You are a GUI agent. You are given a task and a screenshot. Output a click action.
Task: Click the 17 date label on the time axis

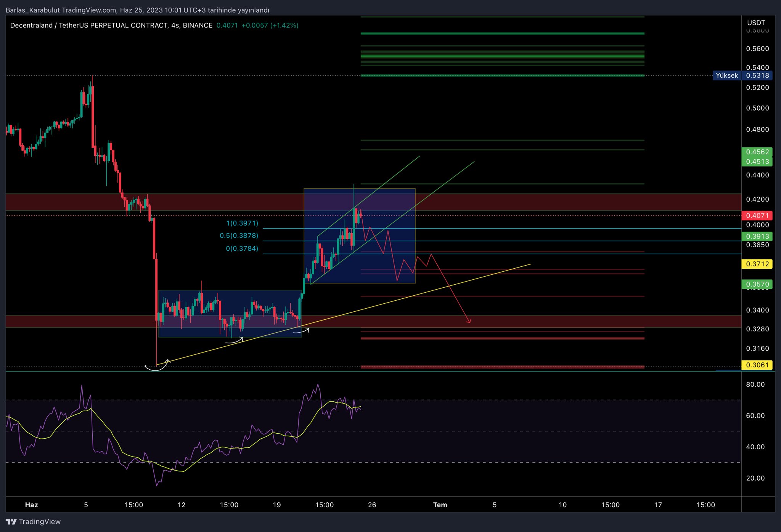coord(658,505)
